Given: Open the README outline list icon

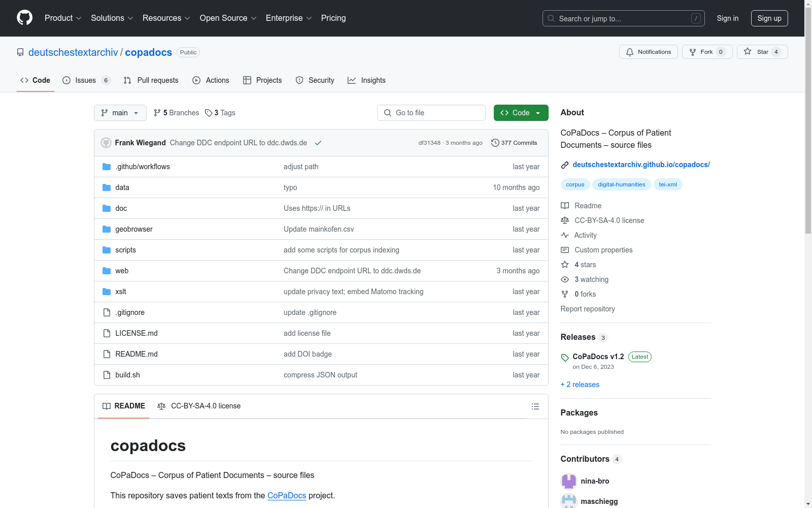Looking at the screenshot, I should tap(535, 406).
